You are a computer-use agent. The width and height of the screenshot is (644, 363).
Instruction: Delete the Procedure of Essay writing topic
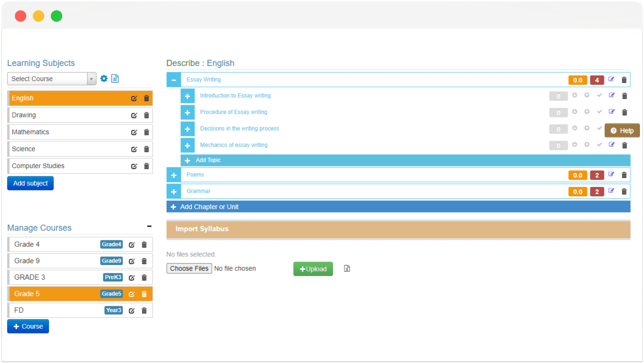pos(625,113)
